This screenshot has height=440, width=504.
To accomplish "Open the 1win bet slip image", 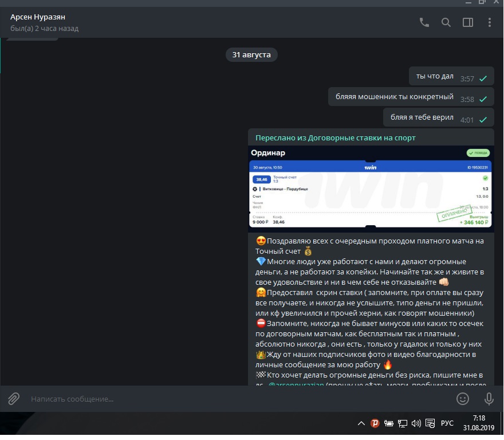I will click(371, 189).
